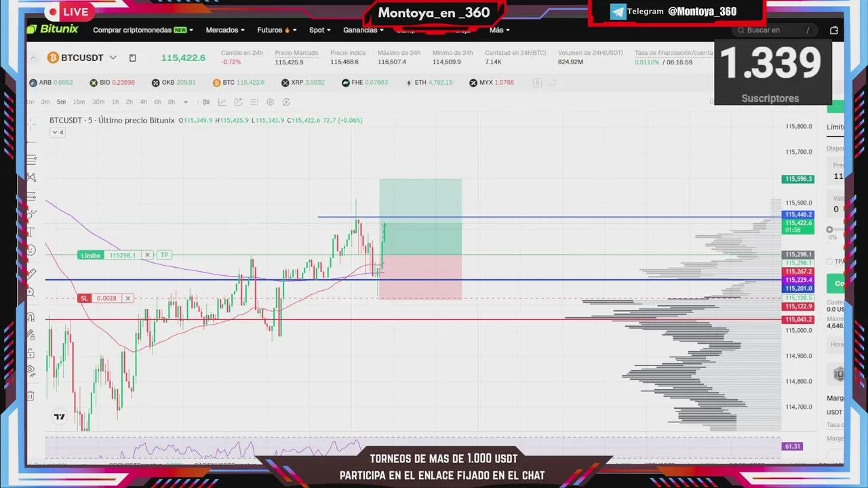Select the 1h timeframe
This screenshot has height=488, width=868.
tap(115, 102)
